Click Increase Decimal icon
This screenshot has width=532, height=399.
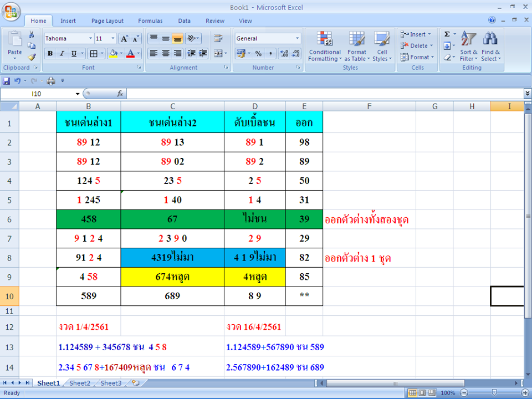point(284,53)
